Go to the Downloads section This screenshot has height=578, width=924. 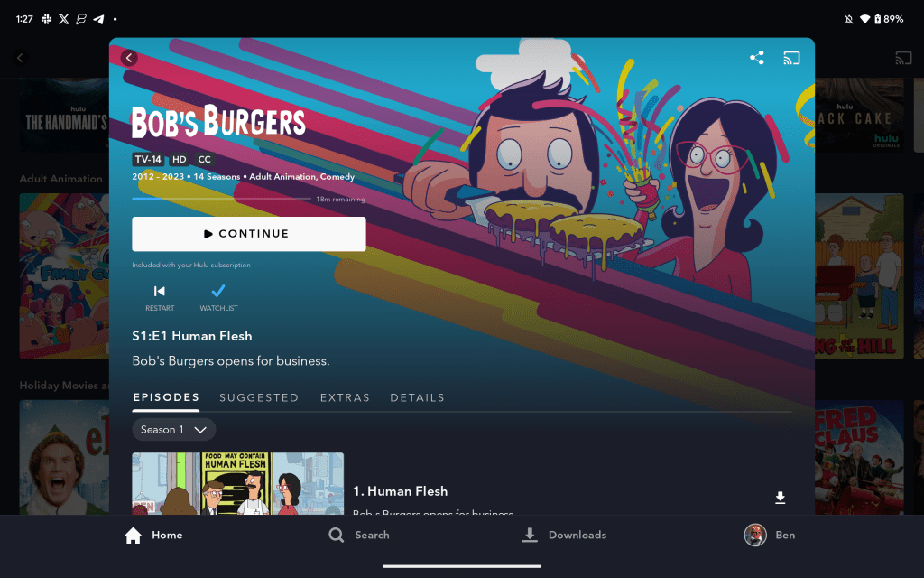[564, 535]
